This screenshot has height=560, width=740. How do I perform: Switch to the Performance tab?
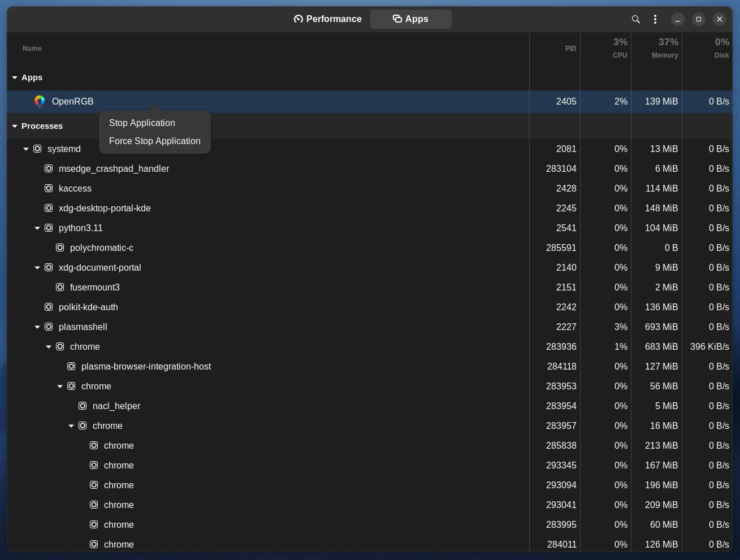(x=327, y=19)
